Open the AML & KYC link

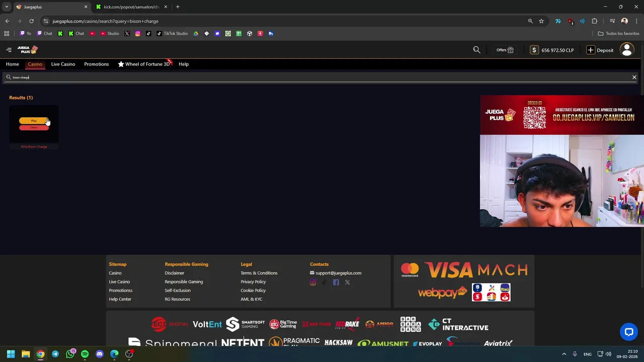point(252,299)
